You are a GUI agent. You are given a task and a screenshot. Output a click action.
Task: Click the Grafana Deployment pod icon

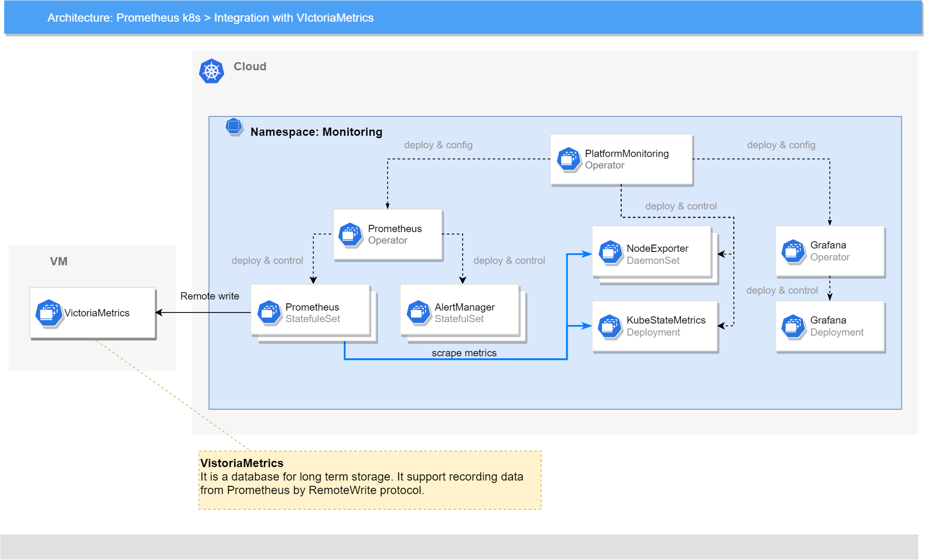click(x=794, y=326)
